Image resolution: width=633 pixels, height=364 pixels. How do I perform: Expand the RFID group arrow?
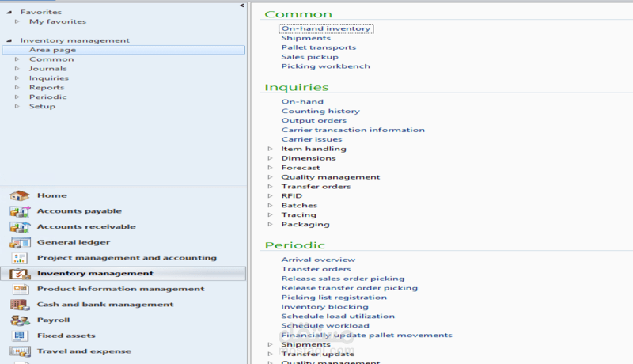(x=270, y=195)
